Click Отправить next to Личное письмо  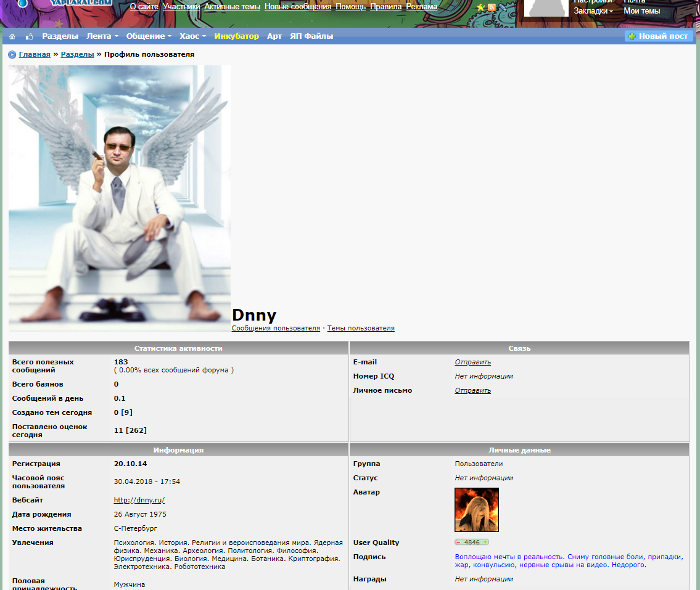(473, 390)
